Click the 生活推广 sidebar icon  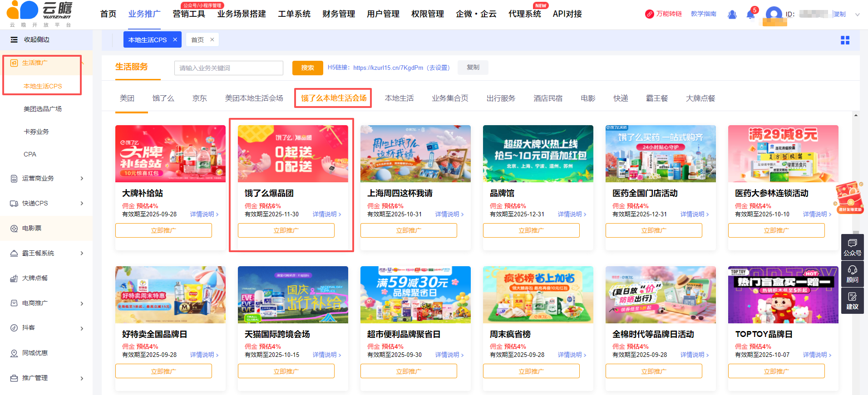coord(14,63)
